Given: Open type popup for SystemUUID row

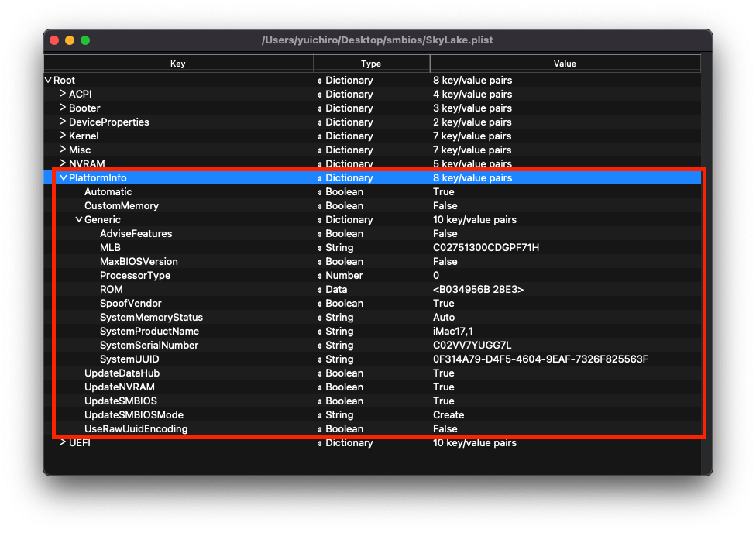Looking at the screenshot, I should (x=320, y=359).
